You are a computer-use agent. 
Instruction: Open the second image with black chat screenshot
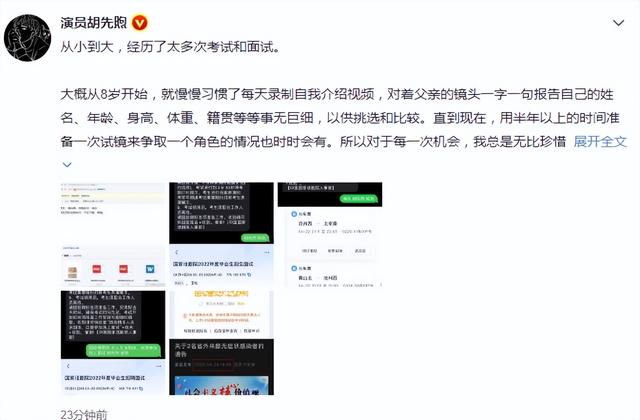click(x=222, y=234)
